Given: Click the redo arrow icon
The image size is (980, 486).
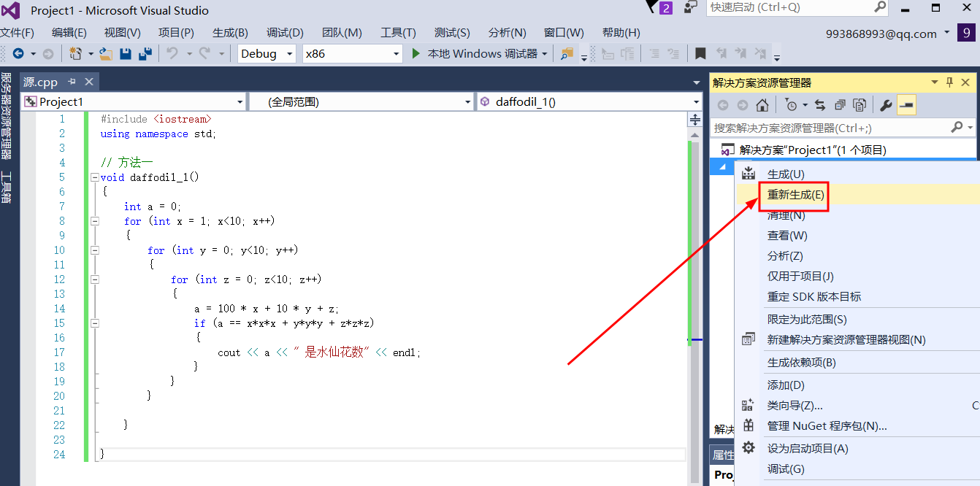Looking at the screenshot, I should point(205,53).
